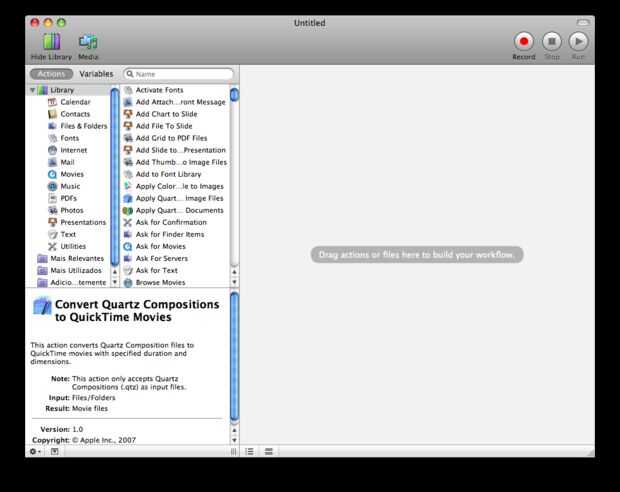Select the Music category icon
Screen dimensions: 620x492
[52, 186]
